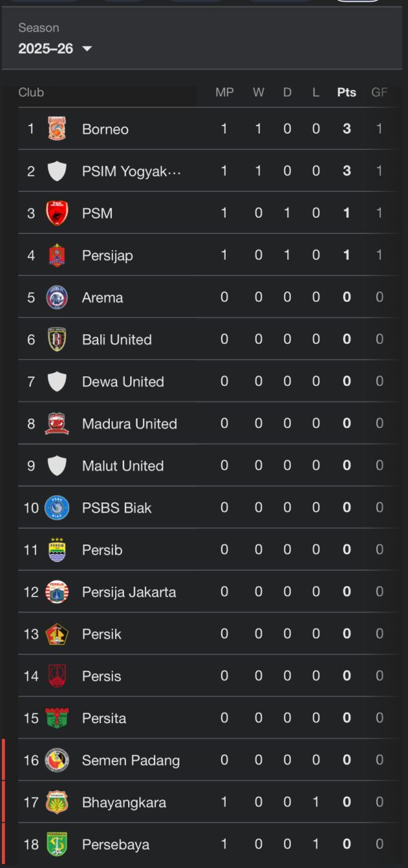The image size is (408, 868).
Task: Click the Persebaya club logo
Action: pos(57,844)
